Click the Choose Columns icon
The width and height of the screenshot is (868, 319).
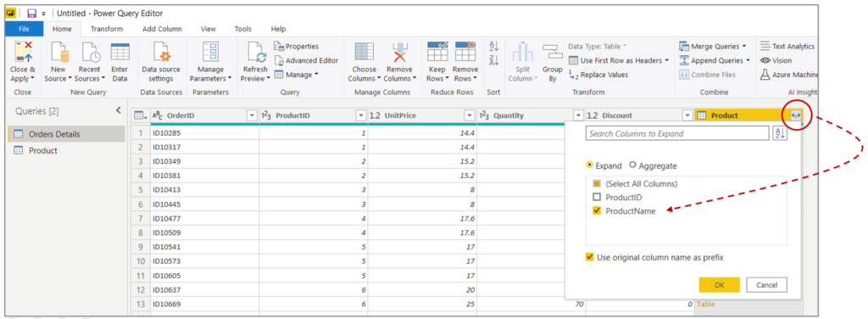364,52
